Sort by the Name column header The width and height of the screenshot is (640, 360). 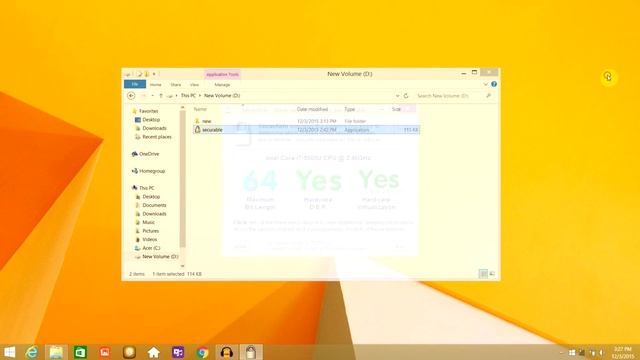200,109
